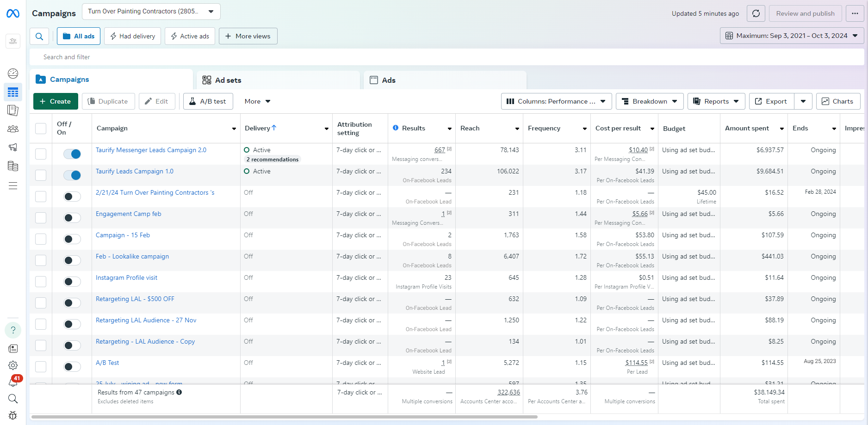The height and width of the screenshot is (425, 868).
Task: Open Charts view
Action: (838, 101)
